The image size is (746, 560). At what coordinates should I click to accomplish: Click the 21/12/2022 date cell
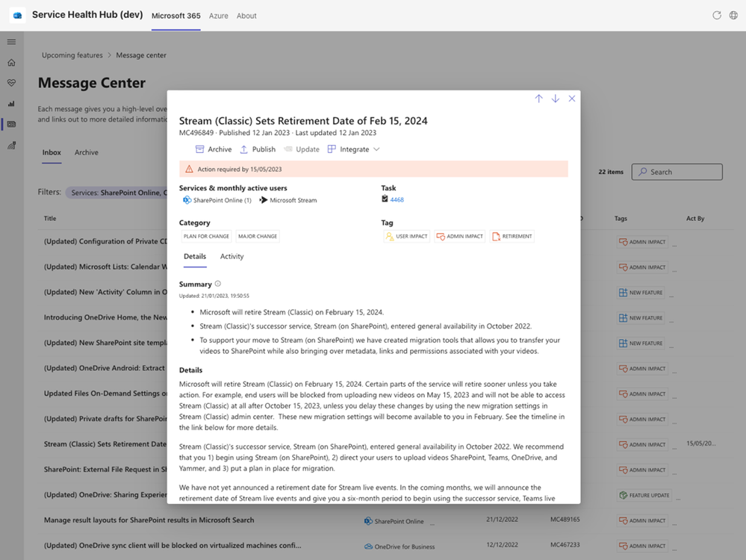502,519
